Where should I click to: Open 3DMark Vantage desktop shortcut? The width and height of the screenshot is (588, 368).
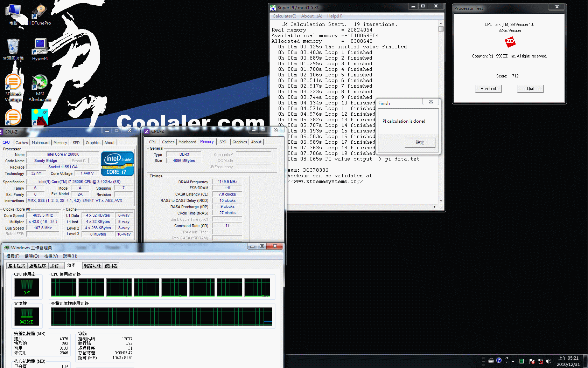(x=13, y=88)
